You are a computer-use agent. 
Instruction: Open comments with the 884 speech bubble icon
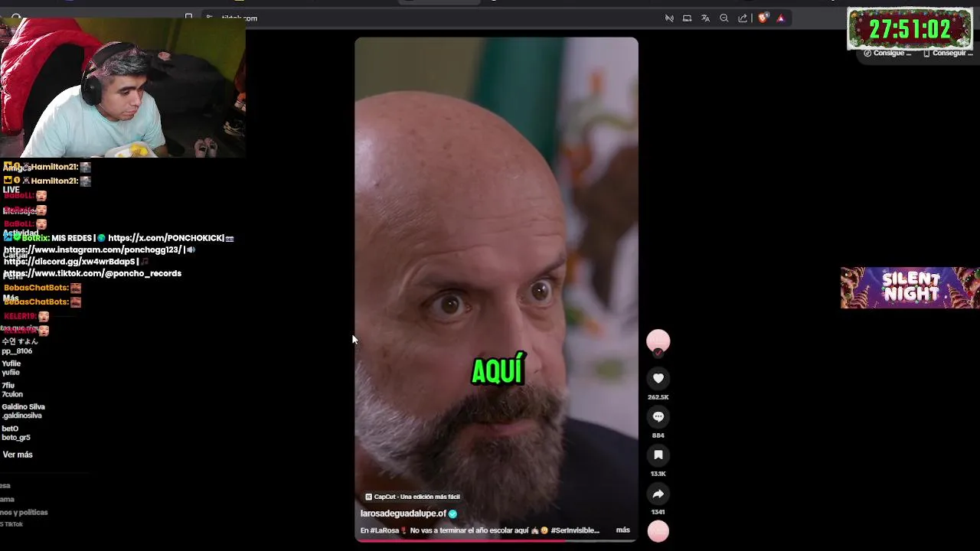coord(658,416)
